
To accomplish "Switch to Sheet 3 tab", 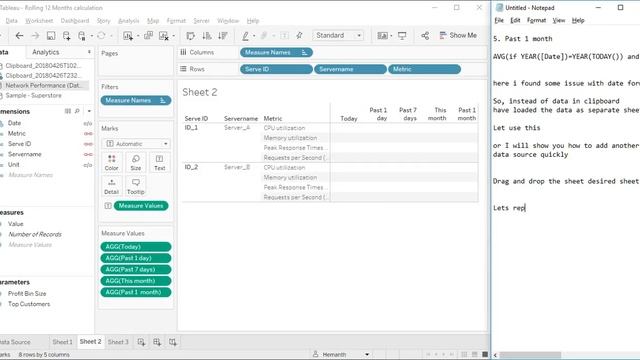I will 118,342.
